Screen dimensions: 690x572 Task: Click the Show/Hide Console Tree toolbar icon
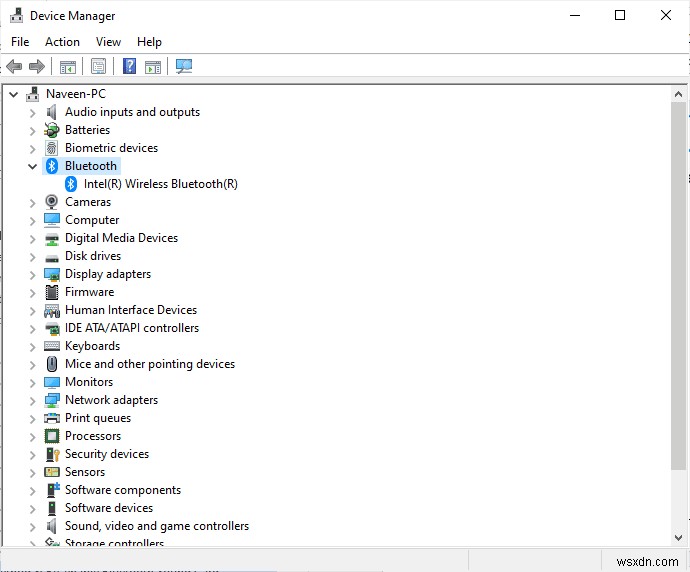[x=67, y=67]
